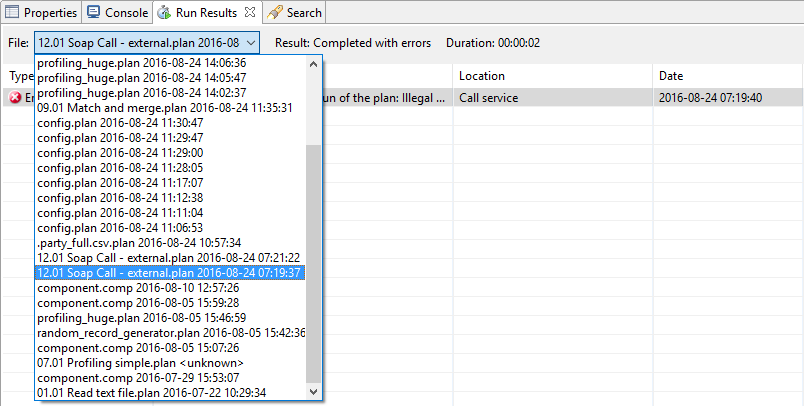Select config.plan run from 11:30:47
Screen dimensions: 804x406
(120, 123)
